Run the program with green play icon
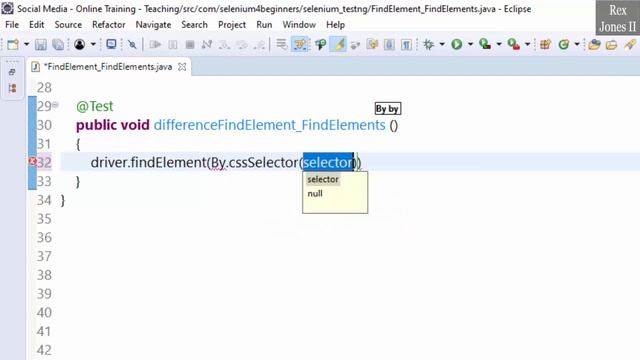The image size is (640, 360). (457, 44)
